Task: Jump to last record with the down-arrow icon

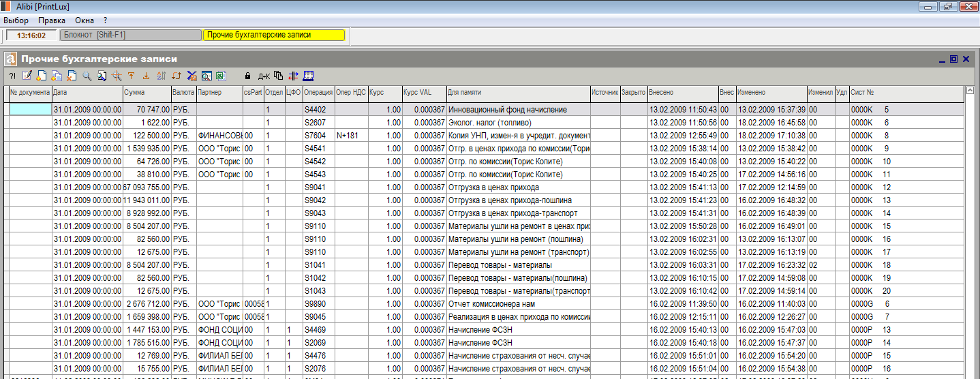Action: point(146,76)
